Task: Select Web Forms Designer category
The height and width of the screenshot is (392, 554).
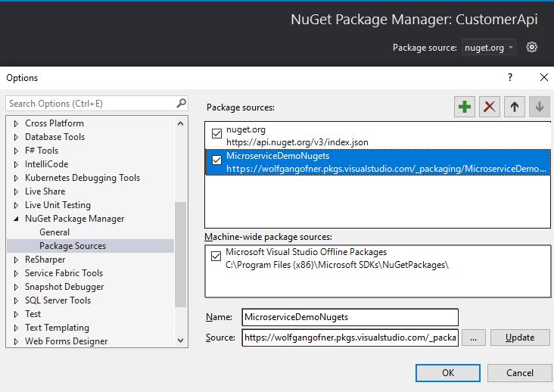Action: click(x=66, y=341)
